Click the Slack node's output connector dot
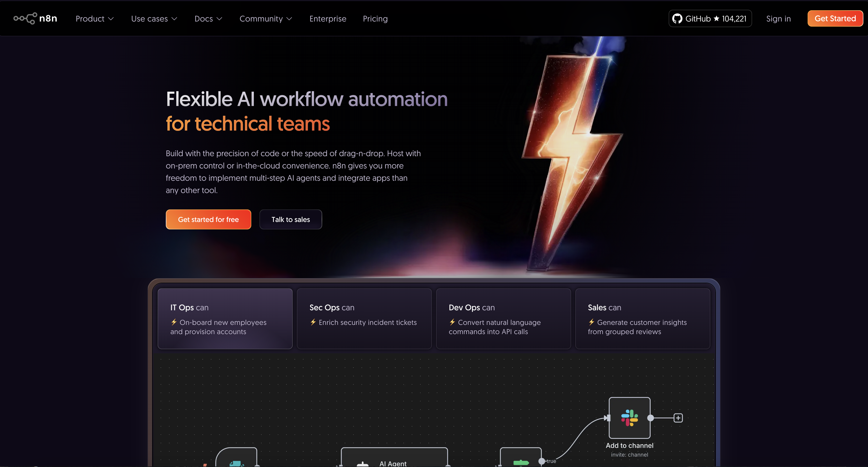Screen dimensions: 868x467 click(651, 418)
